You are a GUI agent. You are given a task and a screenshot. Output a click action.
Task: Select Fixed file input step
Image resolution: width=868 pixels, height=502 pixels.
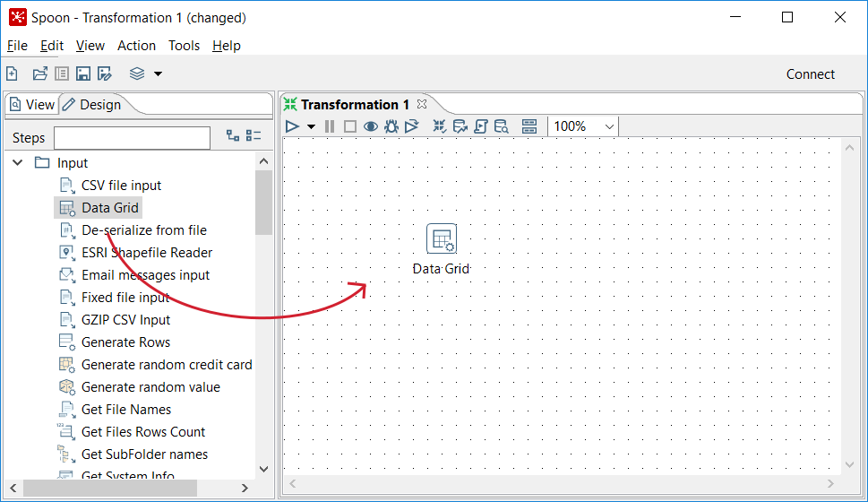(125, 298)
